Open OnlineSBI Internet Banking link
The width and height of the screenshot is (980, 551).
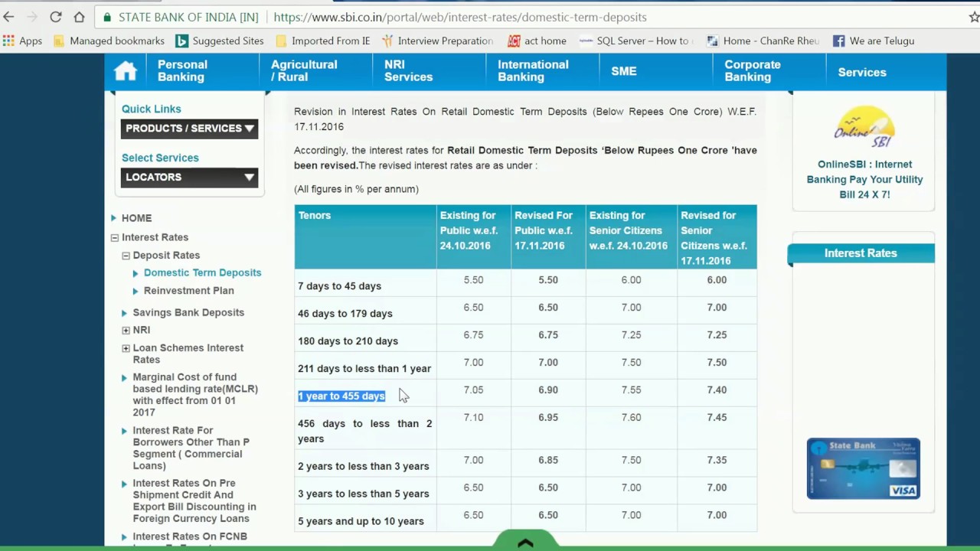click(864, 179)
